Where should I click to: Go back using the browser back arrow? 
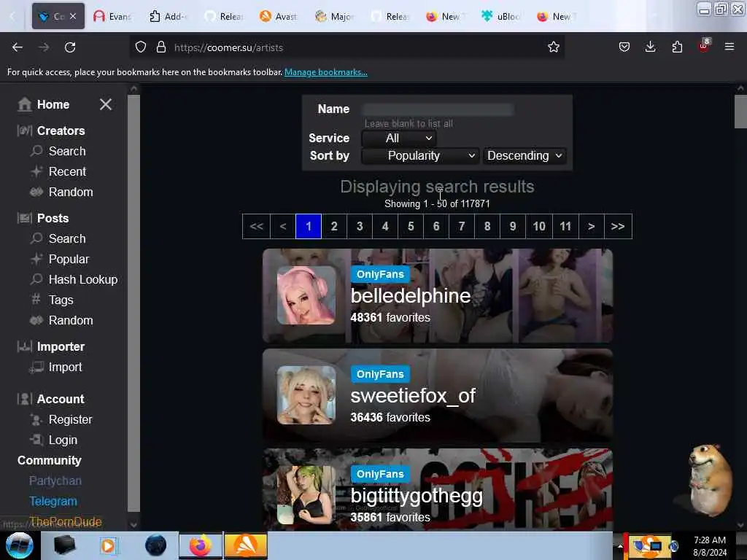click(18, 47)
